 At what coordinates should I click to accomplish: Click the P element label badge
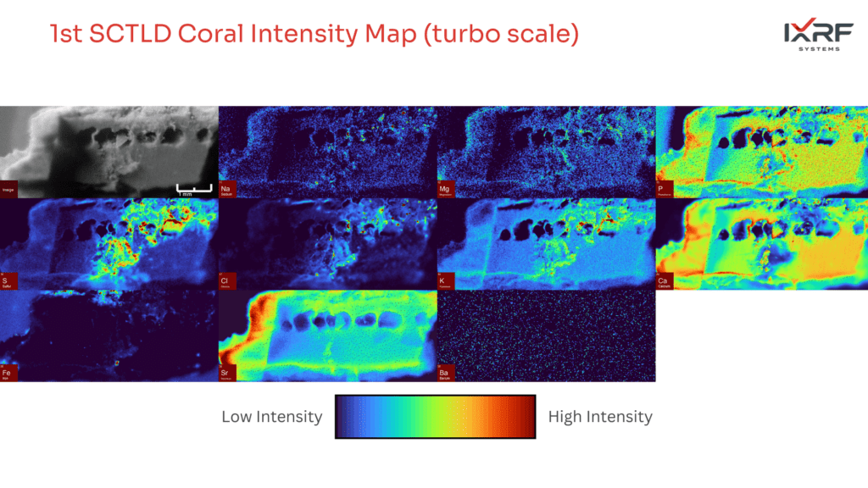pos(665,189)
